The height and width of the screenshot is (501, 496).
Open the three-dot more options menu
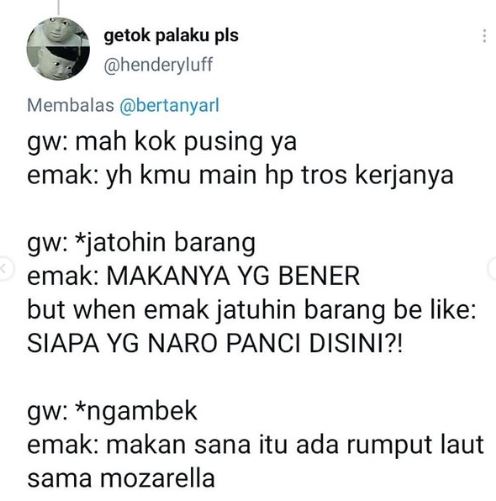pyautogui.click(x=484, y=36)
